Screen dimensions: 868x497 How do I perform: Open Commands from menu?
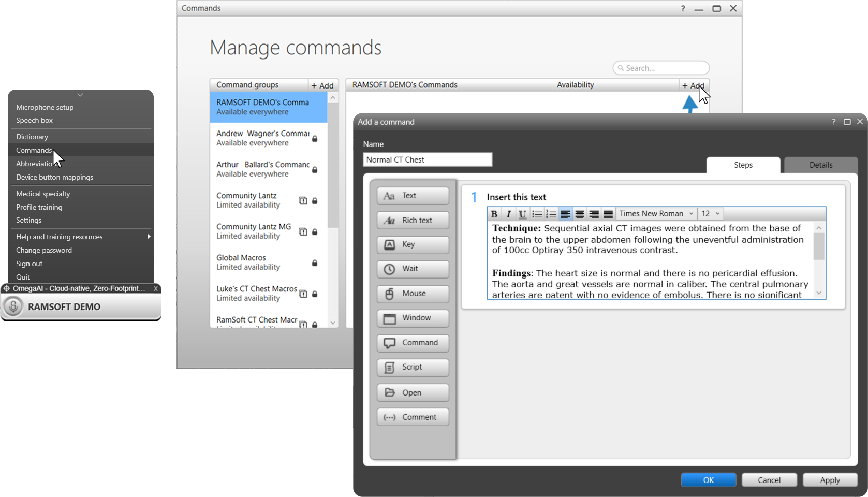point(81,150)
